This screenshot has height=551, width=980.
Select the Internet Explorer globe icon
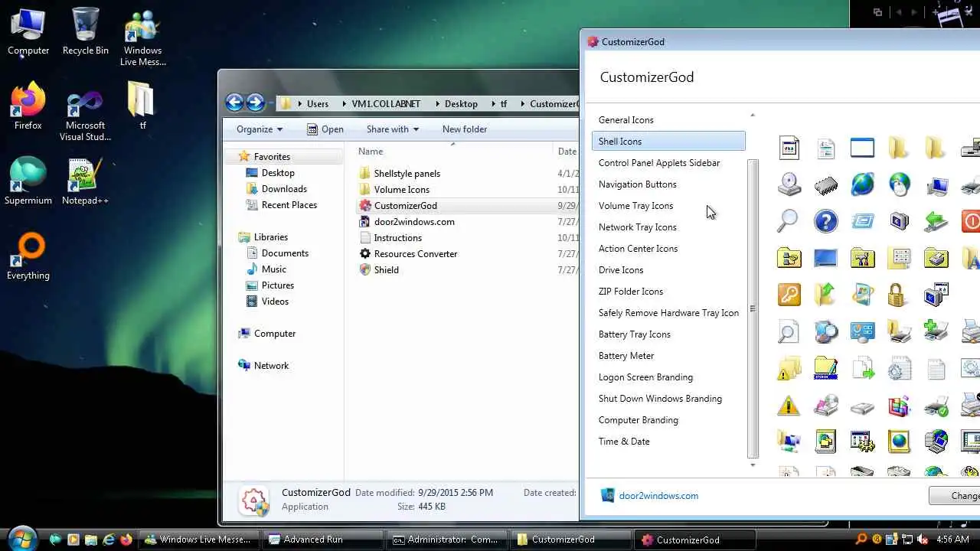pyautogui.click(x=862, y=184)
